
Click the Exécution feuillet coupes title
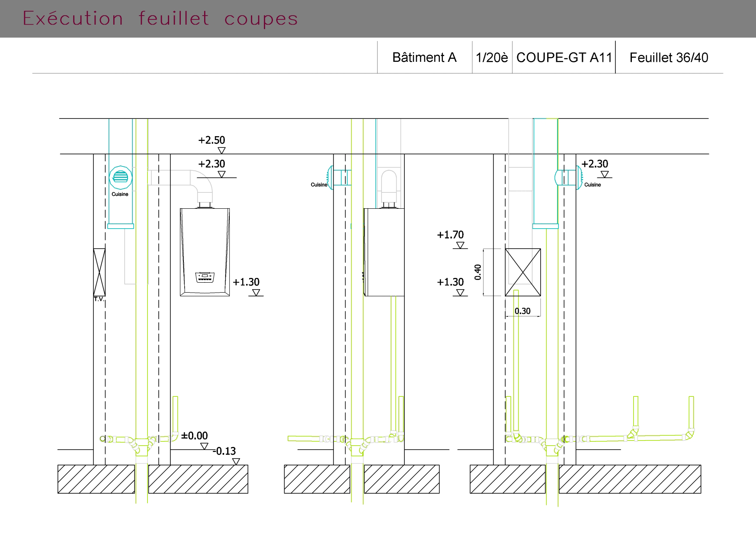(x=160, y=19)
